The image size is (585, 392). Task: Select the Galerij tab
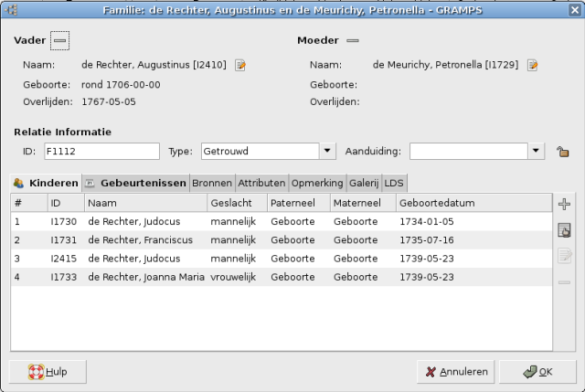coord(363,183)
